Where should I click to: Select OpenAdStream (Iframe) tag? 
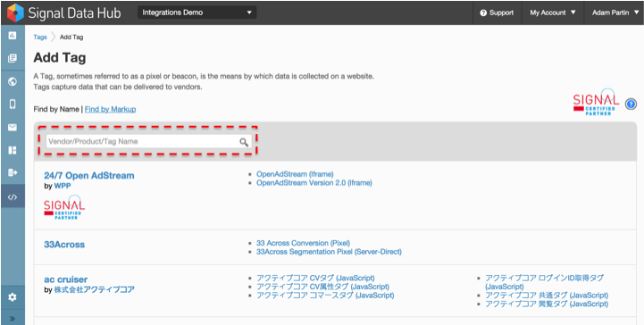[295, 174]
